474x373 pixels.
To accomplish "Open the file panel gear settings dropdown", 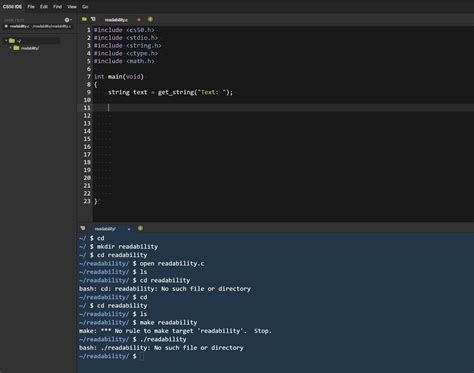I will click(68, 20).
